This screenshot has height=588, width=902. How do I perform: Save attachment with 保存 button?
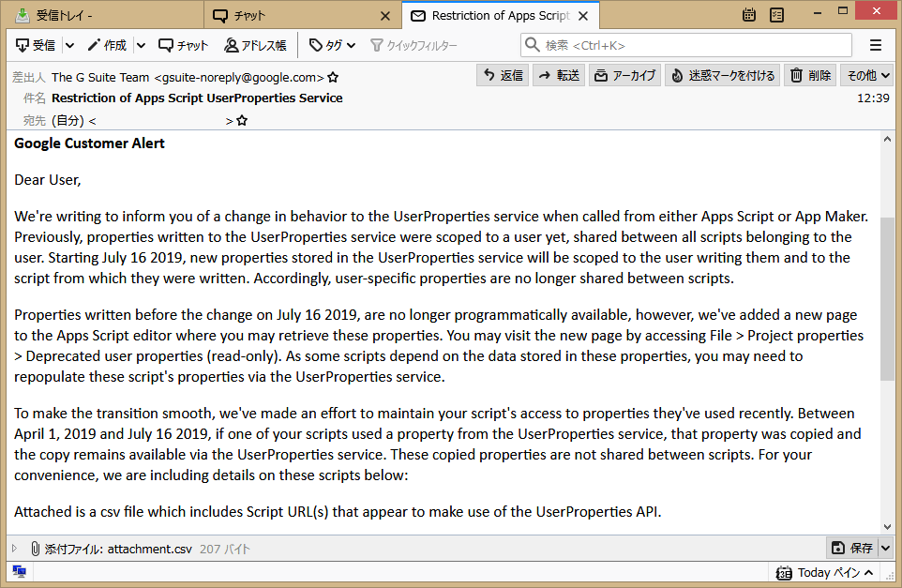coord(852,548)
